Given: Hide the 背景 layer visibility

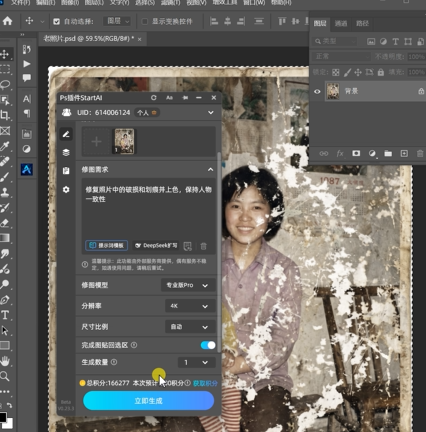Looking at the screenshot, I should pos(317,91).
